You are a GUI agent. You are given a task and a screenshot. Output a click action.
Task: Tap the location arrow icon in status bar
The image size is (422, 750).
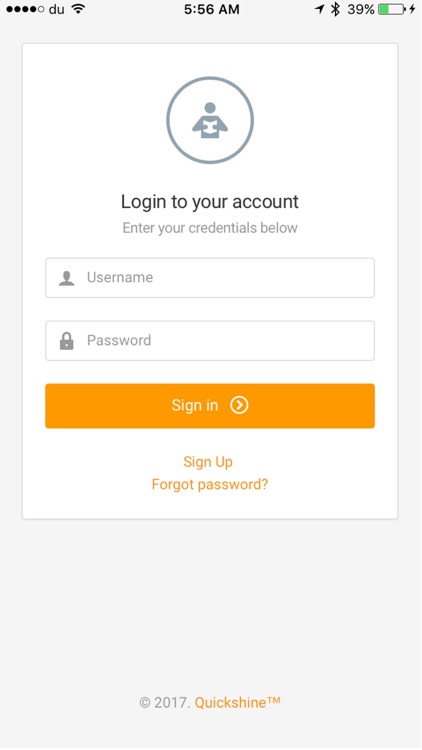point(319,9)
